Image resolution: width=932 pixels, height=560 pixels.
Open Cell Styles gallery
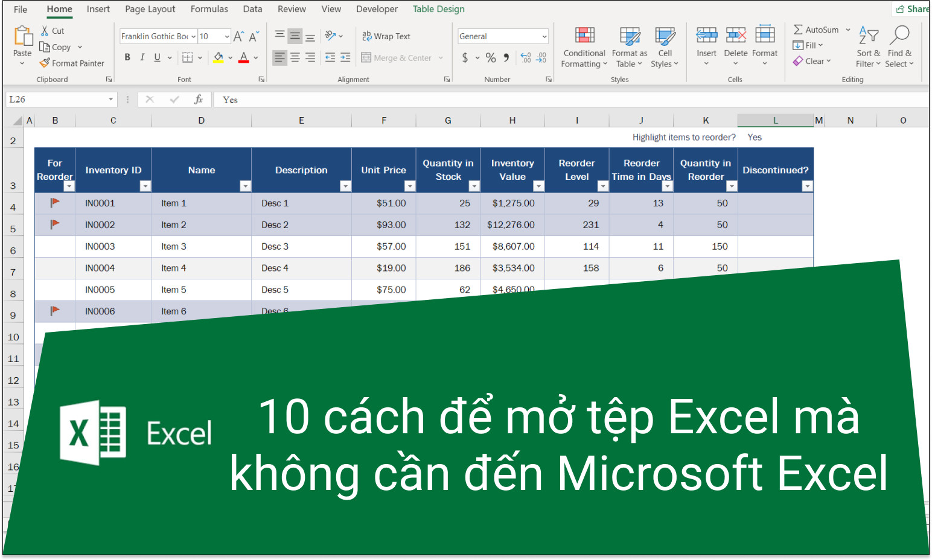pos(665,47)
